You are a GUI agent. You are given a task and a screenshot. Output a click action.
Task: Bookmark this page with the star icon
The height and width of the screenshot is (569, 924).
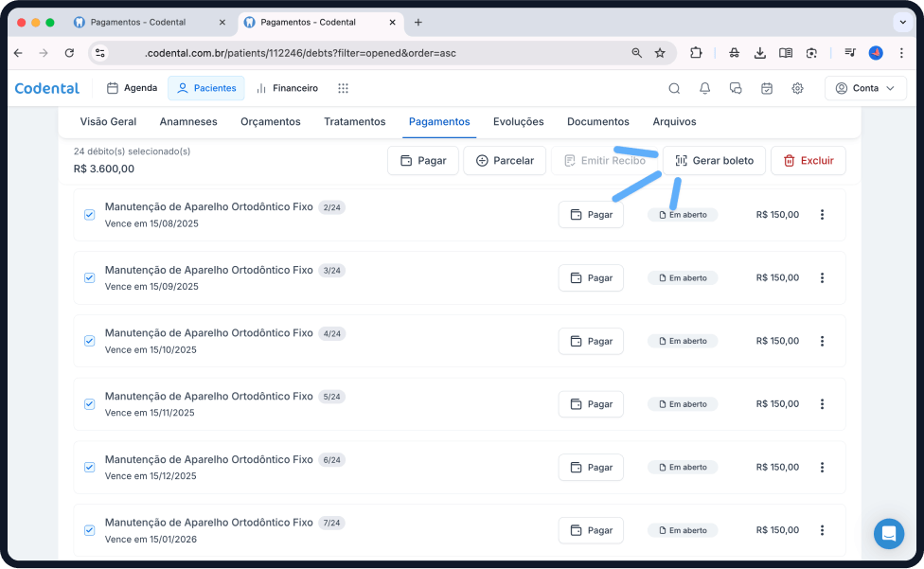tap(660, 53)
